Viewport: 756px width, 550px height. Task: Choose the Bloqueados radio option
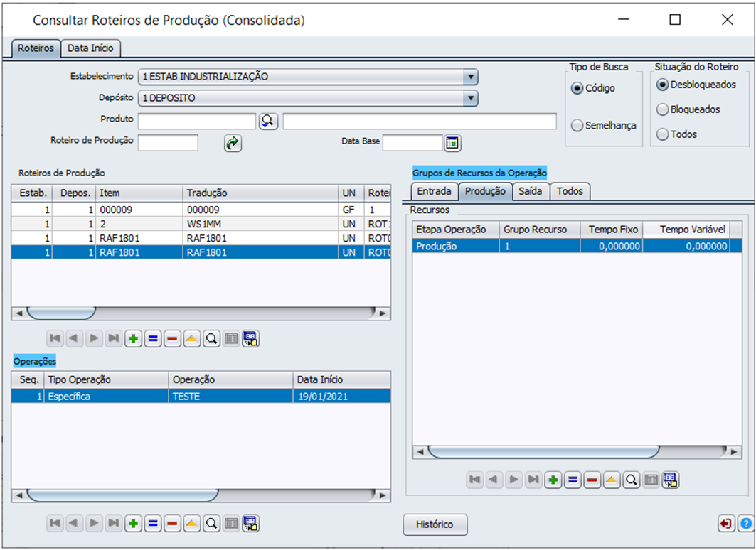coord(662,110)
